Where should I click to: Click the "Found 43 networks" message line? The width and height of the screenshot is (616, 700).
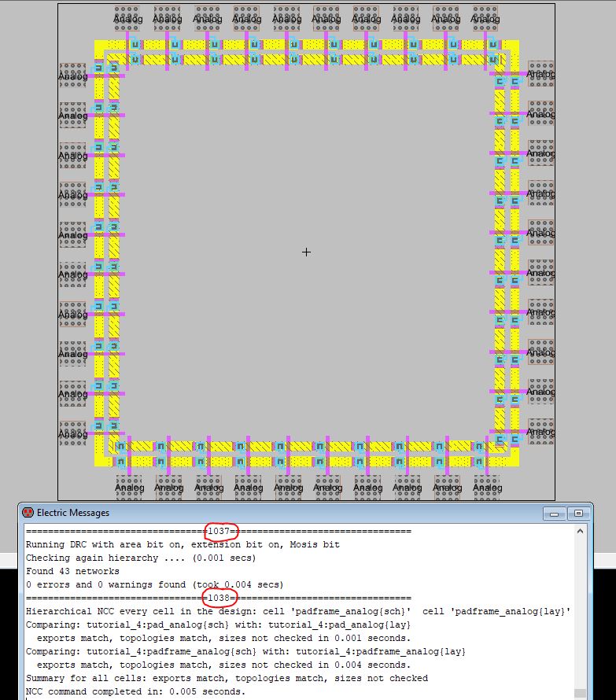tap(72, 571)
